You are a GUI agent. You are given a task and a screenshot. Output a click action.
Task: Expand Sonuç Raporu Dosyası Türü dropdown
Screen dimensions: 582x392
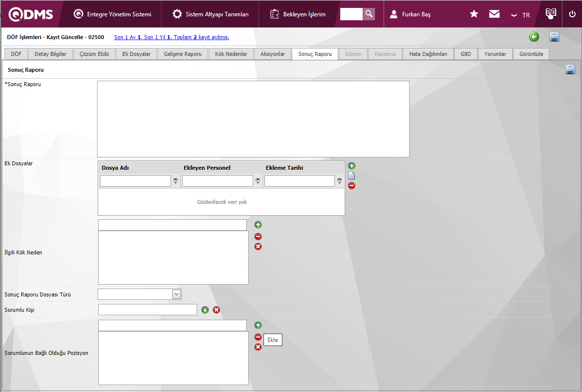pyautogui.click(x=176, y=294)
